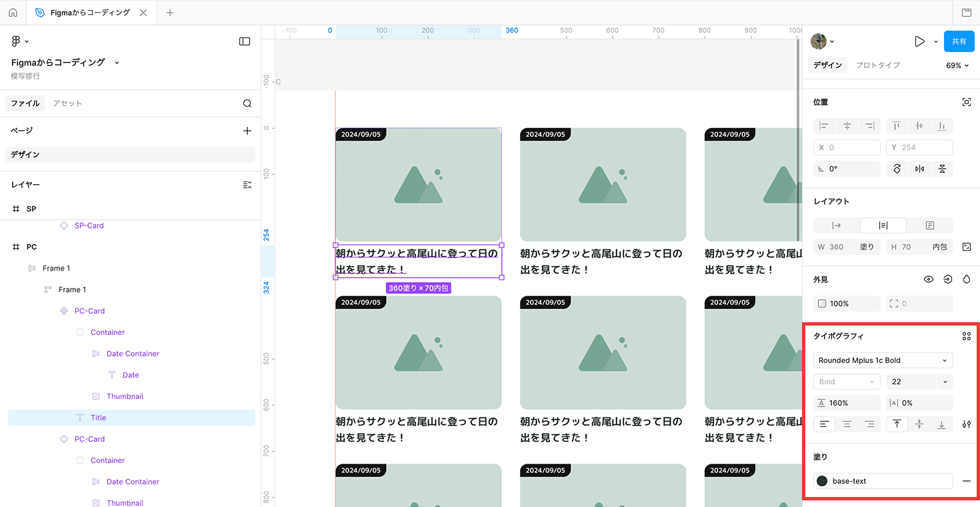Image resolution: width=980 pixels, height=507 pixels.
Task: Remove the base-text fill with minus
Action: (967, 481)
